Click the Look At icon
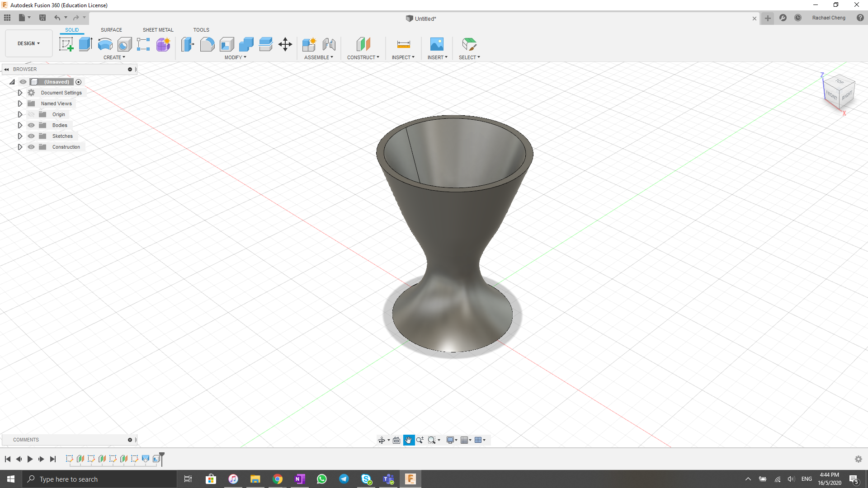Image resolution: width=868 pixels, height=488 pixels. pos(396,440)
